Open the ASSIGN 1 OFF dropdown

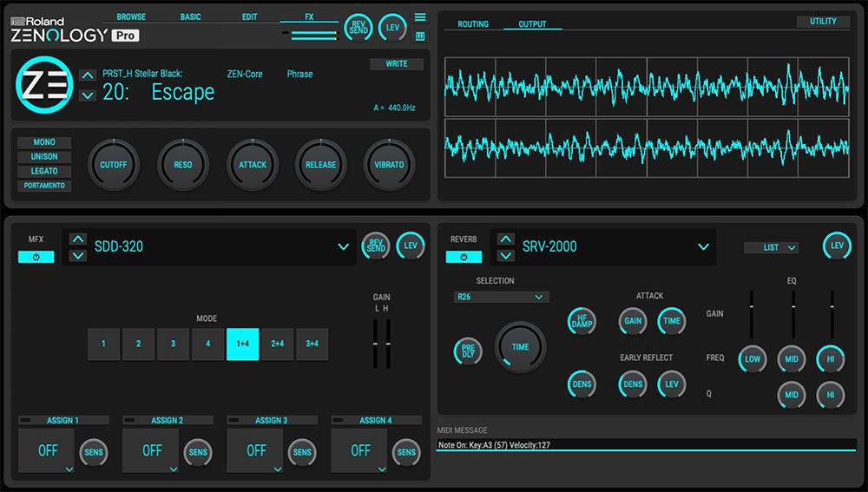(x=46, y=450)
